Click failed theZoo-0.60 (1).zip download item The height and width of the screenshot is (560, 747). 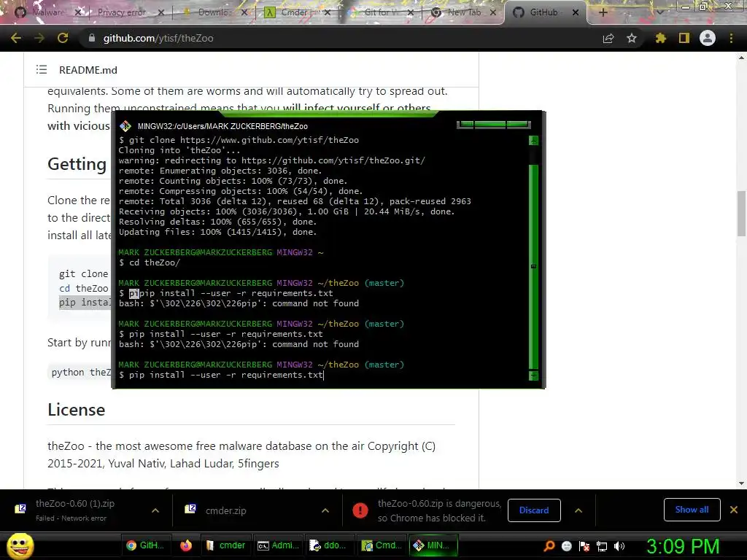coord(75,510)
